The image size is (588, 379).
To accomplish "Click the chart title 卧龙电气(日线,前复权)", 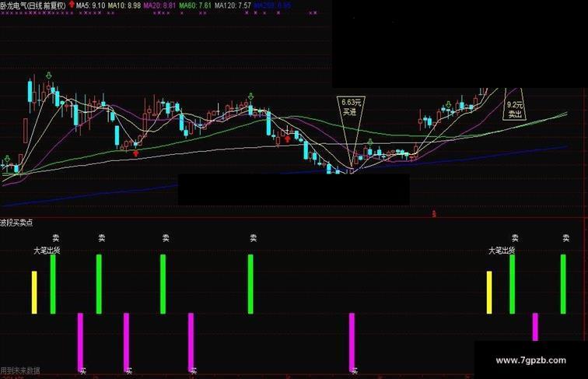I will pos(33,5).
